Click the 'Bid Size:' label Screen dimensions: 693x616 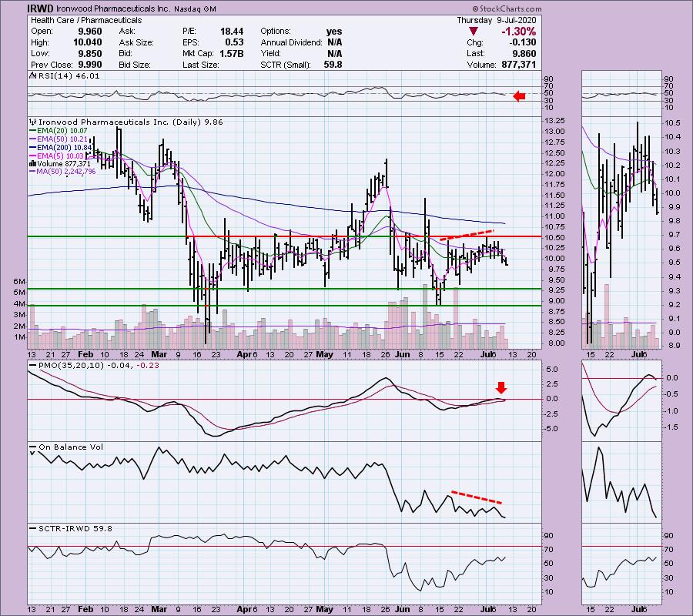(x=135, y=65)
